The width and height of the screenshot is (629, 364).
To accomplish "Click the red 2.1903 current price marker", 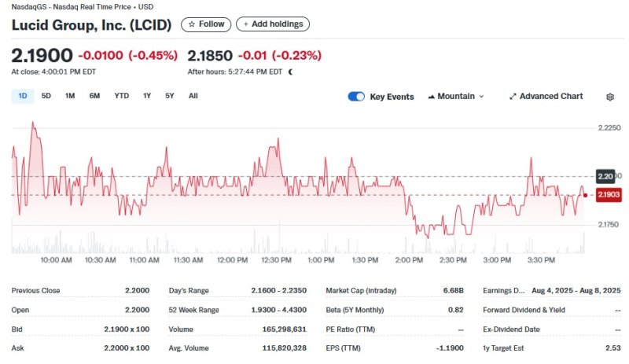I will click(609, 195).
